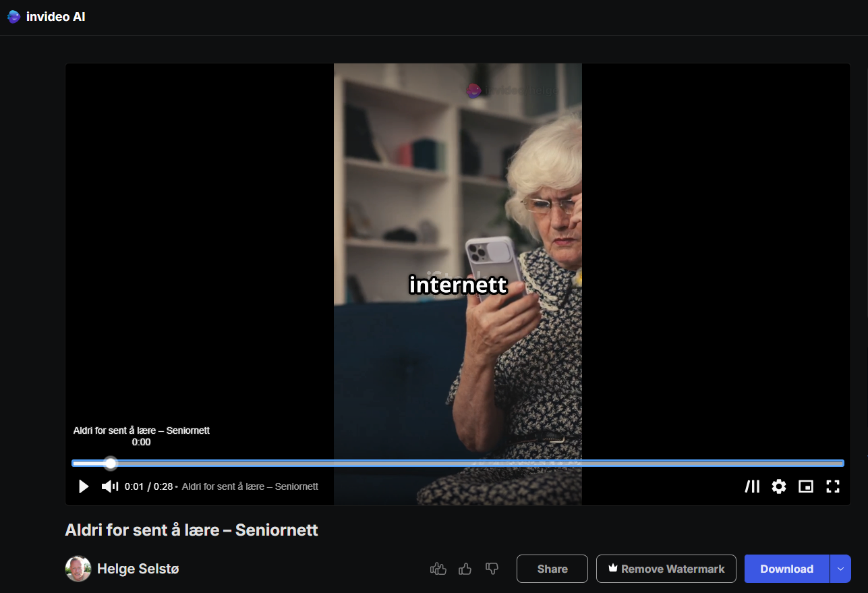This screenshot has height=593, width=868.
Task: Download the video
Action: pyautogui.click(x=786, y=569)
